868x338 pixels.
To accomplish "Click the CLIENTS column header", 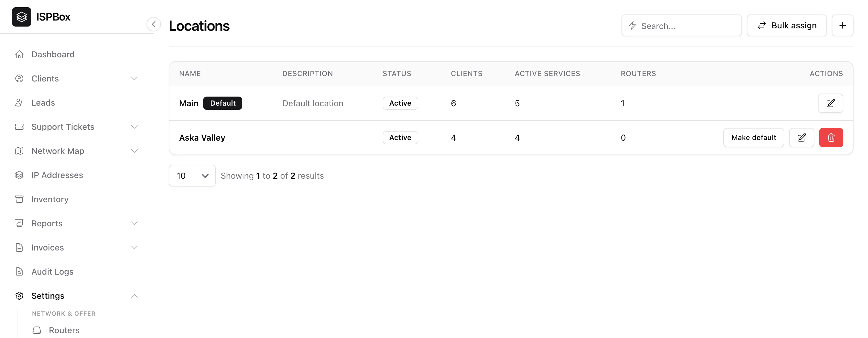I will coord(467,74).
